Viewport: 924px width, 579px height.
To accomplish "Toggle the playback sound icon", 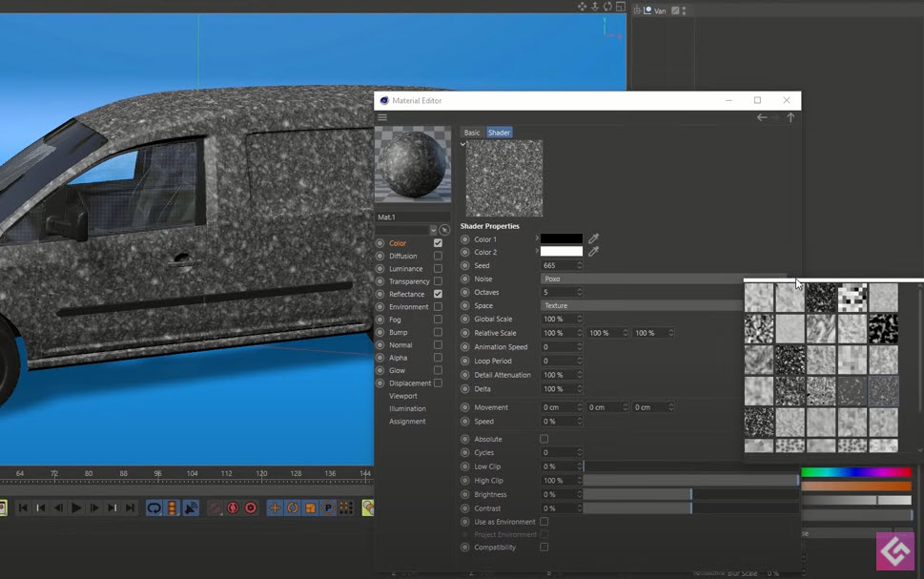I will [x=191, y=507].
